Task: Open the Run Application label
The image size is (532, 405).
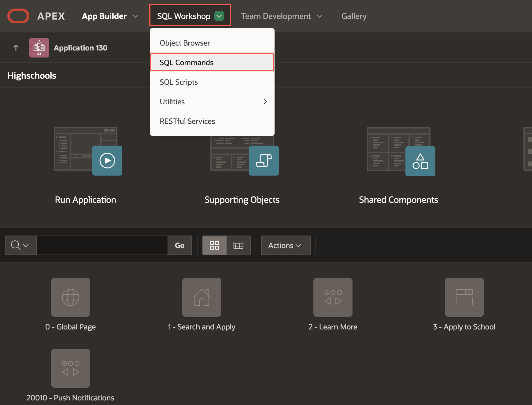Action: (85, 200)
